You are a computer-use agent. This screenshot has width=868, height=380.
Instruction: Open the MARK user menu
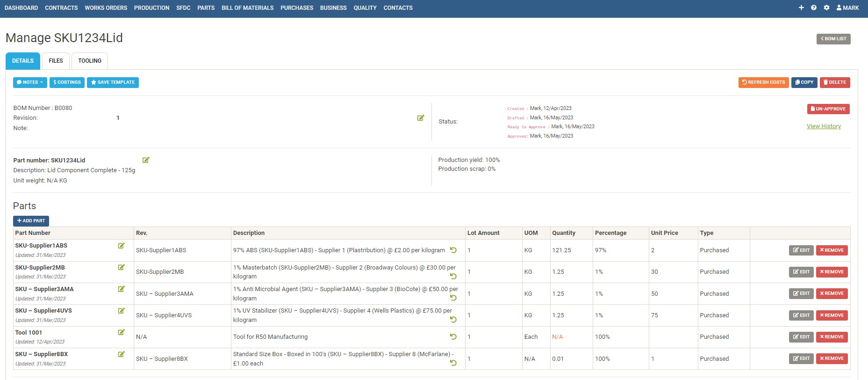pos(847,7)
